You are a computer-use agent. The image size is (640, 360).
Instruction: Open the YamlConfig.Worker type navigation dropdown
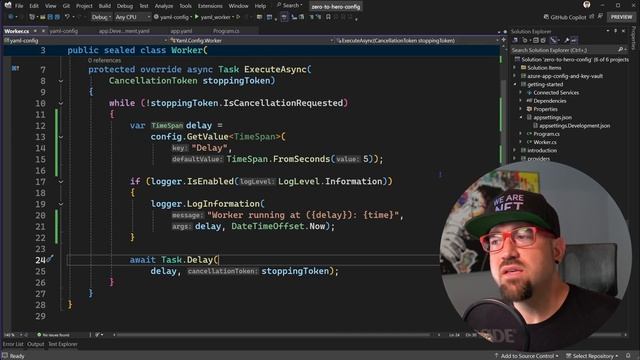click(x=251, y=40)
